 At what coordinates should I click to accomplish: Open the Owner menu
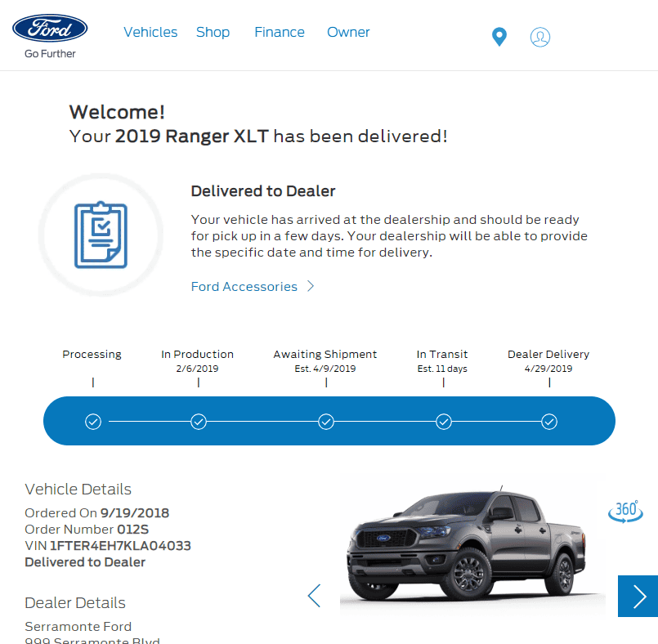(348, 33)
